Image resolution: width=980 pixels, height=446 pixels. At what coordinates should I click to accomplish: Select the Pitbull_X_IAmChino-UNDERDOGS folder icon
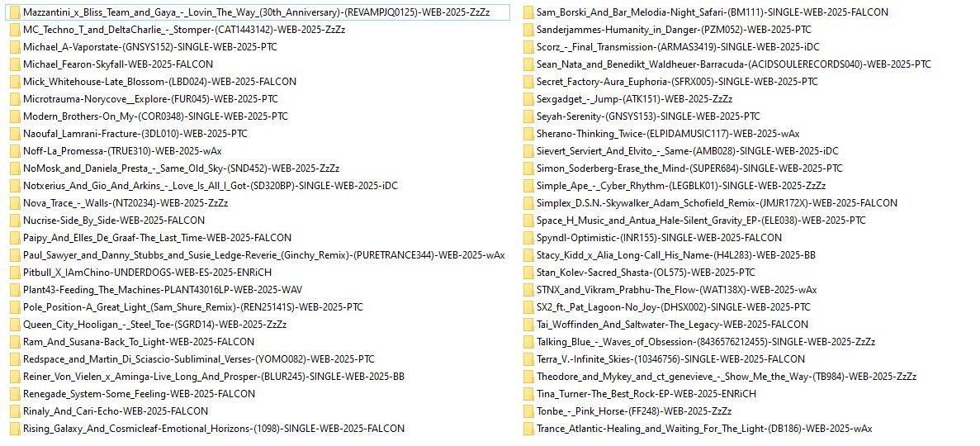click(x=14, y=272)
